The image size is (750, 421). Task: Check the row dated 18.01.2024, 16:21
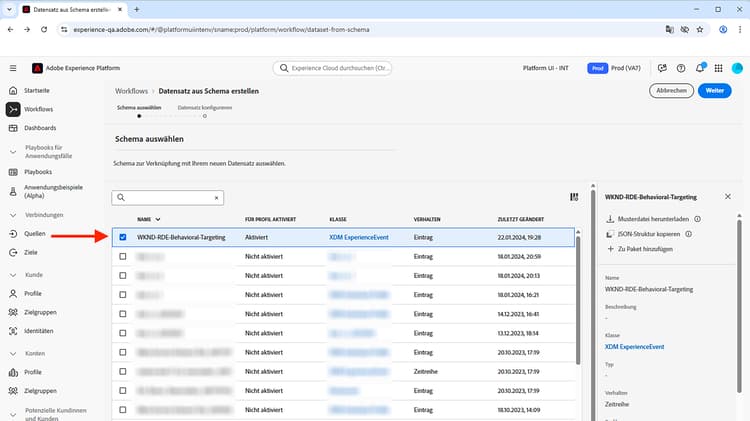click(123, 295)
